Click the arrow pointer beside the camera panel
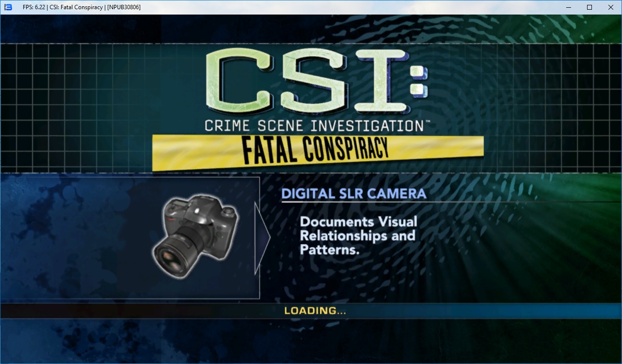This screenshot has width=622, height=364. [x=262, y=237]
